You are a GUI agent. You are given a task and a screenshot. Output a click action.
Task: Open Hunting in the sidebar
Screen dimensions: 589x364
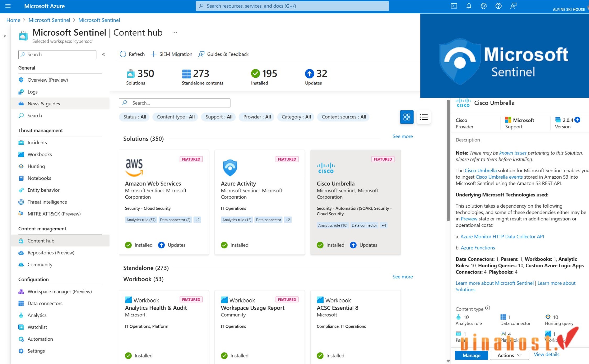point(60,166)
